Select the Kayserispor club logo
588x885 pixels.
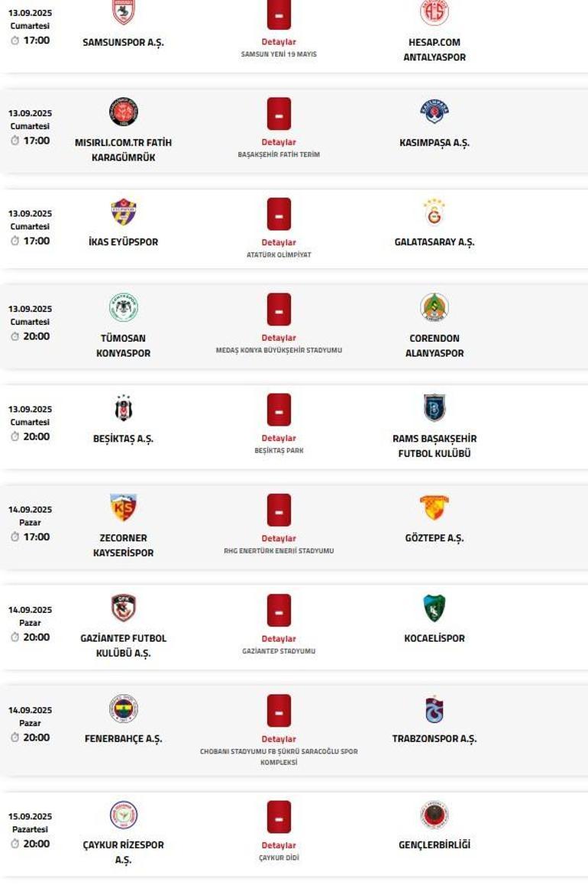(124, 508)
